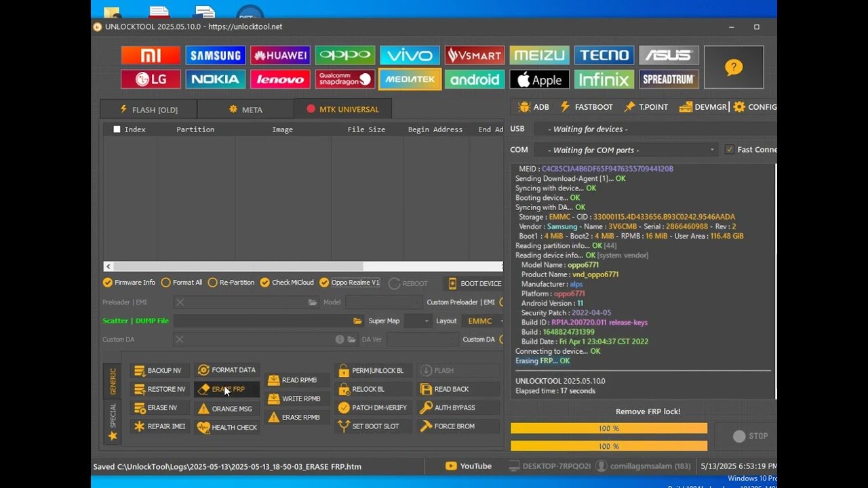Launch DEVMGR device manager
Image resolution: width=868 pixels, height=488 pixels.
(703, 107)
